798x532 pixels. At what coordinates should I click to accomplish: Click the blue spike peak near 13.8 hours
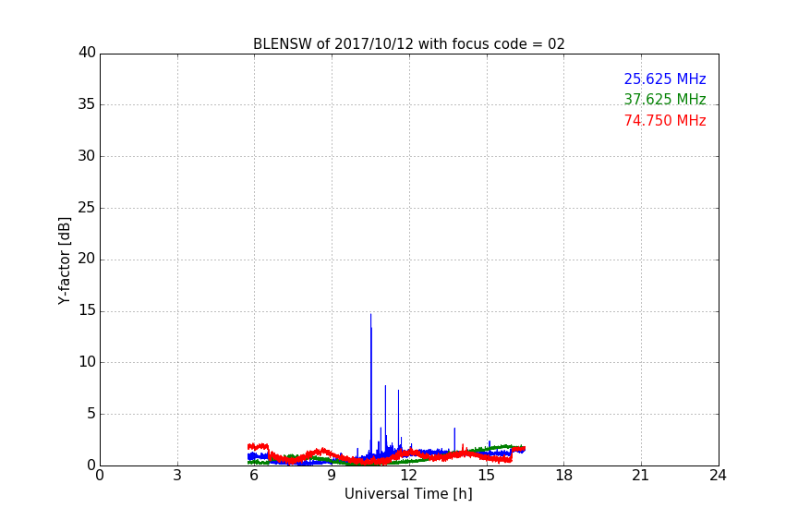(454, 429)
